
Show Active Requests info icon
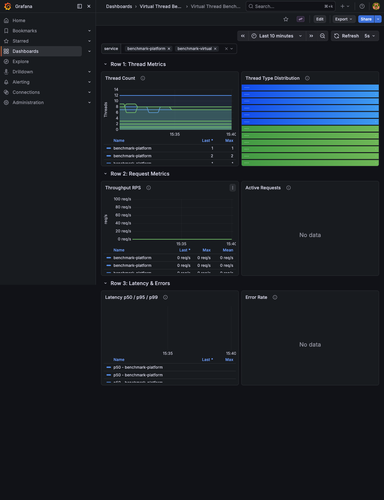tap(288, 188)
